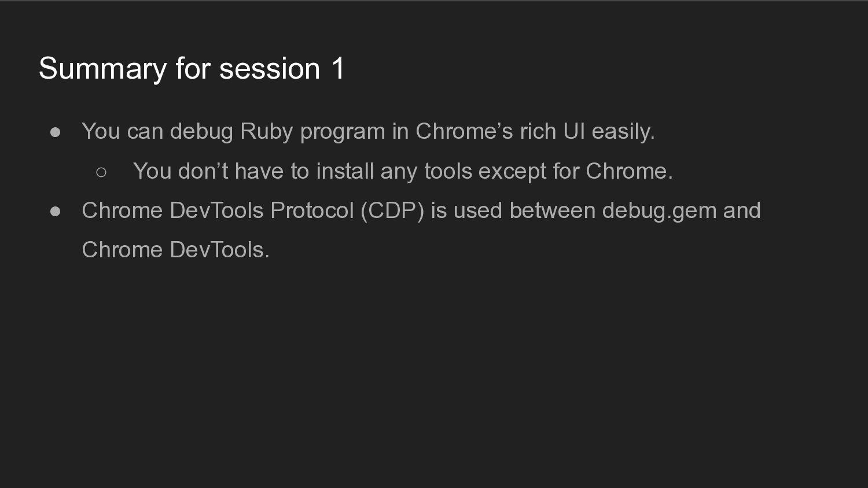Click the word "Protocol"
Image resolution: width=868 pixels, height=488 pixels.
click(312, 211)
